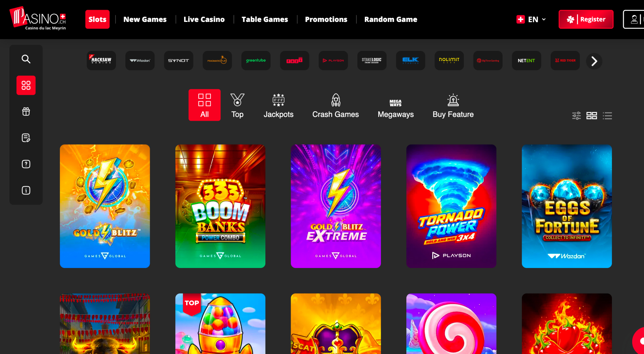Select the All category tab
The image size is (644, 354).
pyautogui.click(x=205, y=105)
